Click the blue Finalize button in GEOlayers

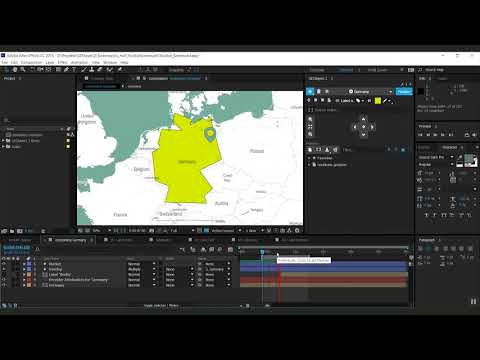click(404, 91)
